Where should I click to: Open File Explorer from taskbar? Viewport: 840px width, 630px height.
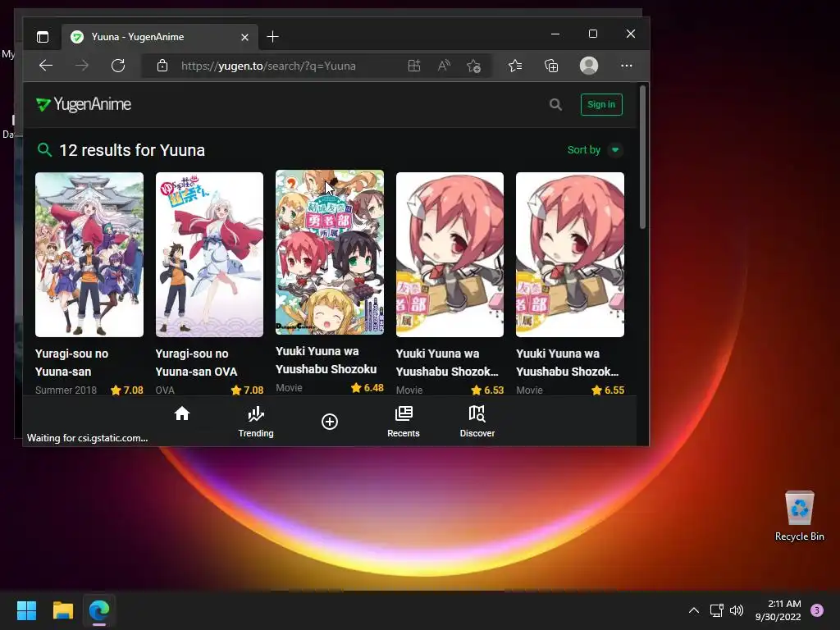(x=62, y=610)
